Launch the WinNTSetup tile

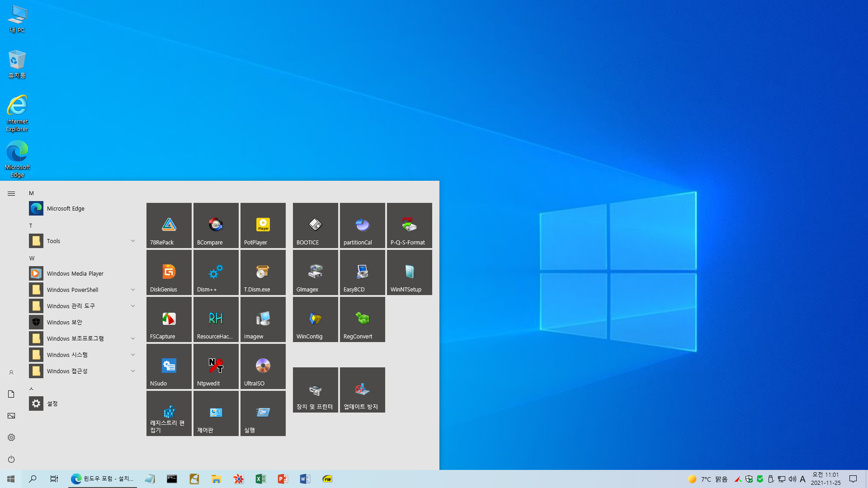(410, 272)
